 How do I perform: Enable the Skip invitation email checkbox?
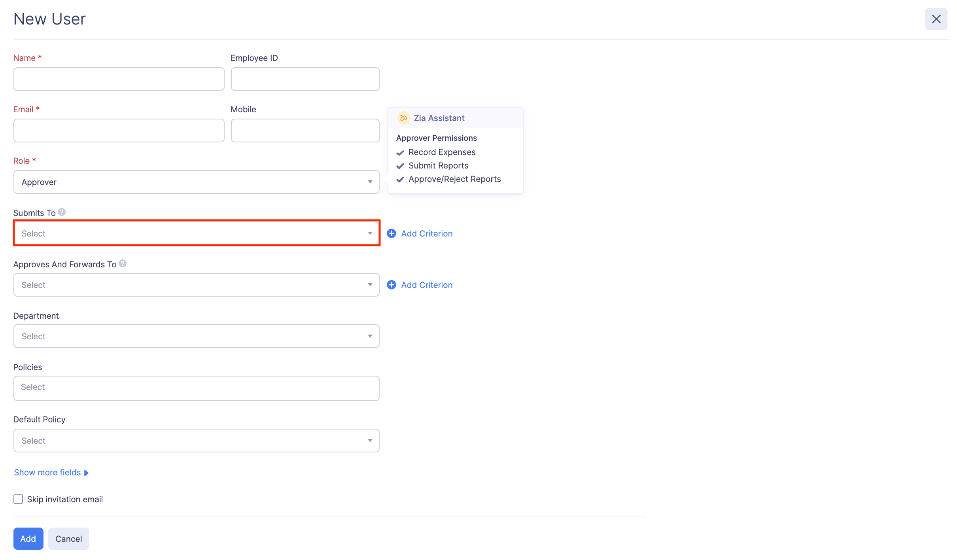[18, 499]
